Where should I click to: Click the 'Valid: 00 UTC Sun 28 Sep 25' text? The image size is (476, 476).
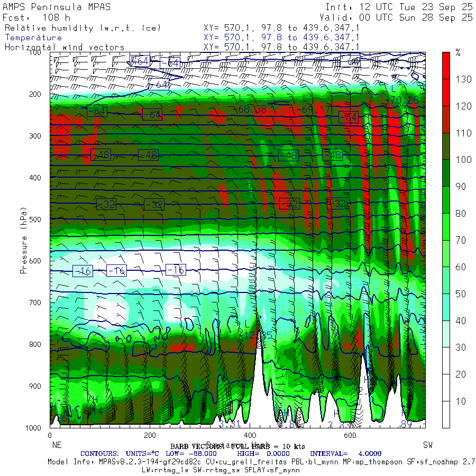coord(396,17)
